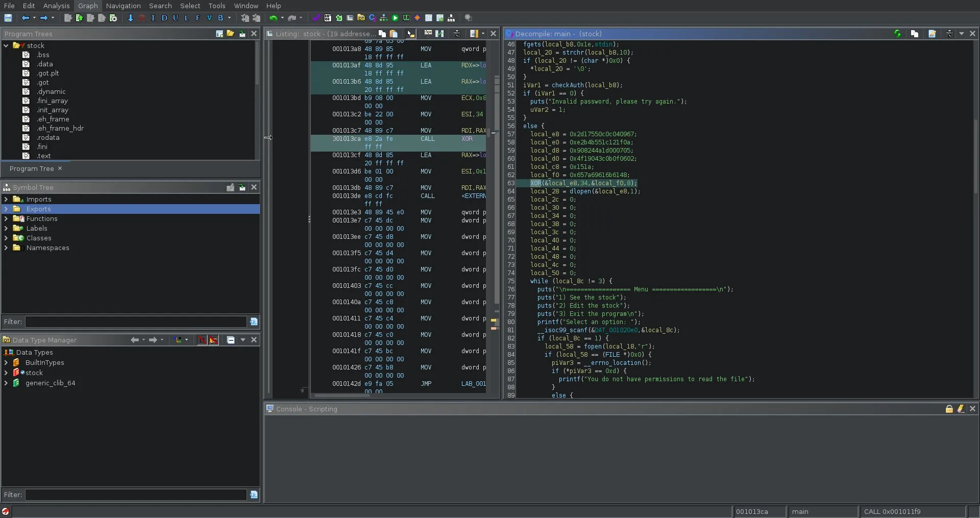This screenshot has height=518, width=980.
Task: Go back with the blue left arrow
Action: [26, 18]
